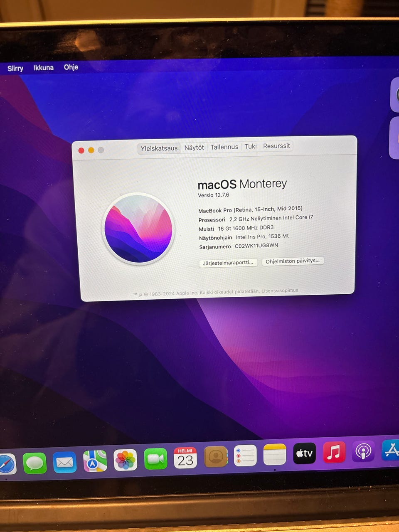Screen dimensions: 399x532
Task: Click the Versio 12.7.6 text
Action: (214, 195)
